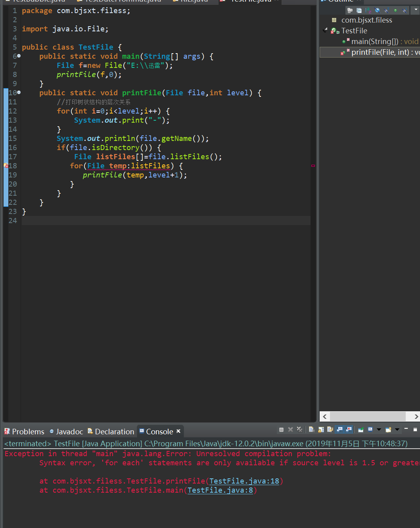
Task: Switch to the Declaration tab
Action: click(111, 432)
